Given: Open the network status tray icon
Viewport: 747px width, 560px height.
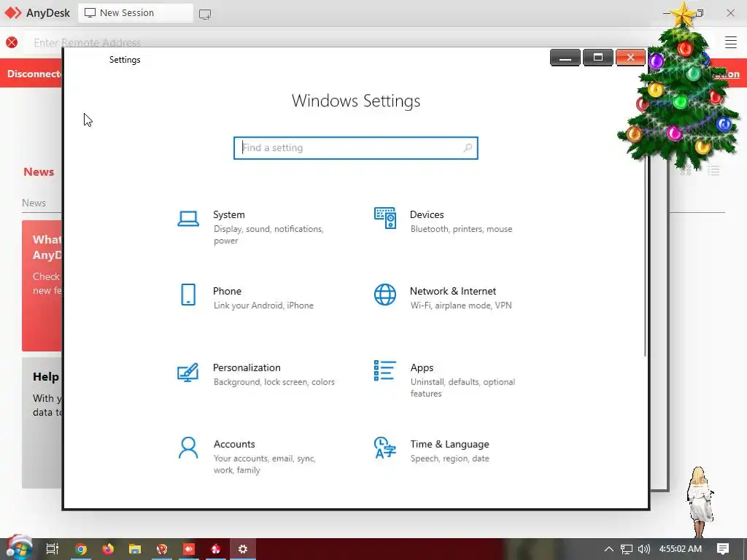Looking at the screenshot, I should click(x=627, y=549).
